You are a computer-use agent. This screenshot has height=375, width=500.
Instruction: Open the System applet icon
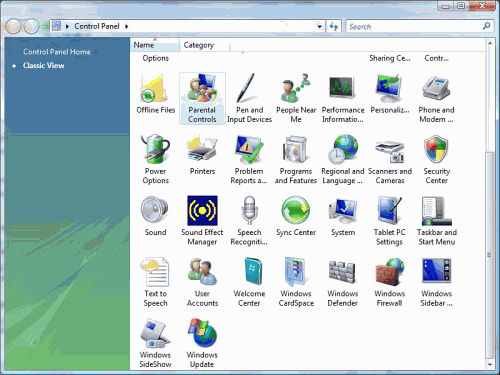pyautogui.click(x=343, y=211)
